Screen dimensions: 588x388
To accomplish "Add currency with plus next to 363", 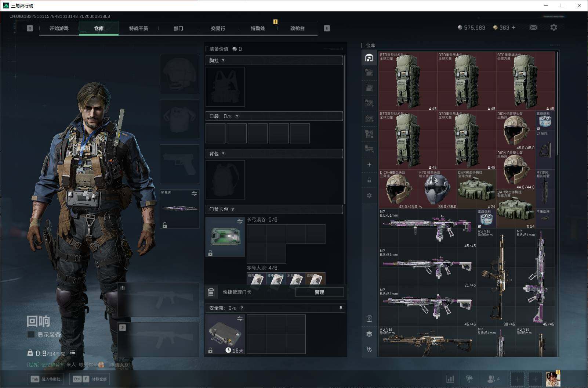I will tap(513, 28).
